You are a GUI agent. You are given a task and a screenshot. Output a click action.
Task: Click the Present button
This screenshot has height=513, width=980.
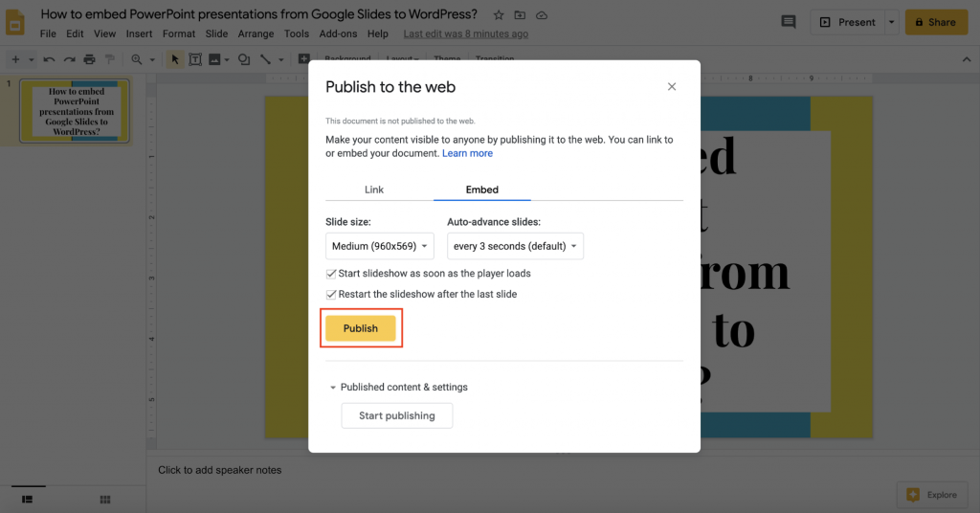[x=848, y=23]
